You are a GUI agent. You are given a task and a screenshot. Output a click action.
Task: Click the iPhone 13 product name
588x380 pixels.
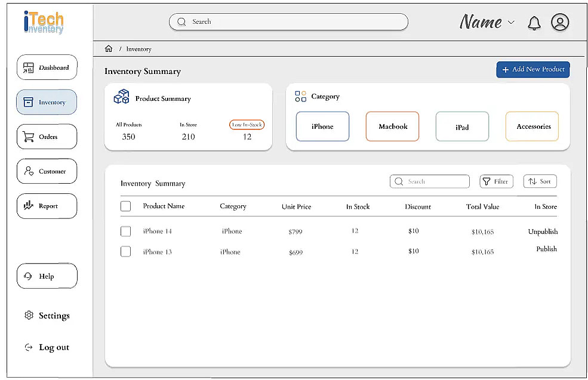tap(157, 252)
